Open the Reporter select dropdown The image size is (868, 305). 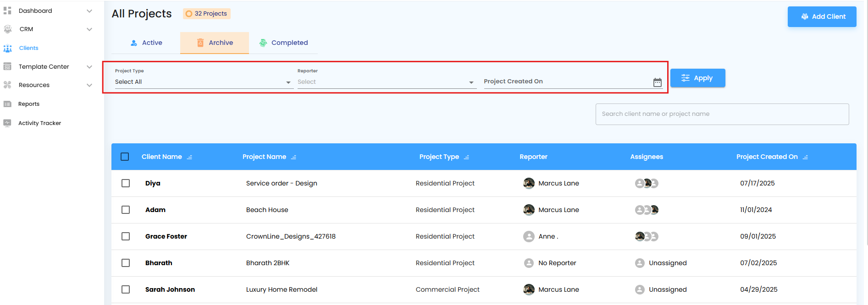click(385, 82)
